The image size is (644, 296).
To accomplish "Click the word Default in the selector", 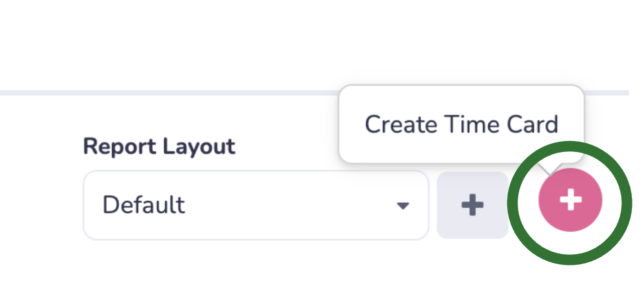I will [x=144, y=205].
